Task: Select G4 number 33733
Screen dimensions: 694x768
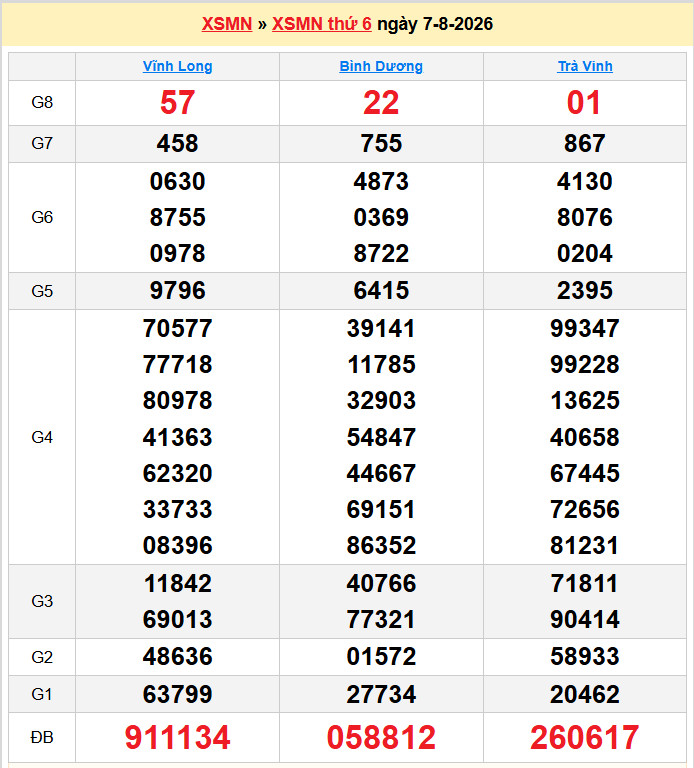Action: click(177, 509)
